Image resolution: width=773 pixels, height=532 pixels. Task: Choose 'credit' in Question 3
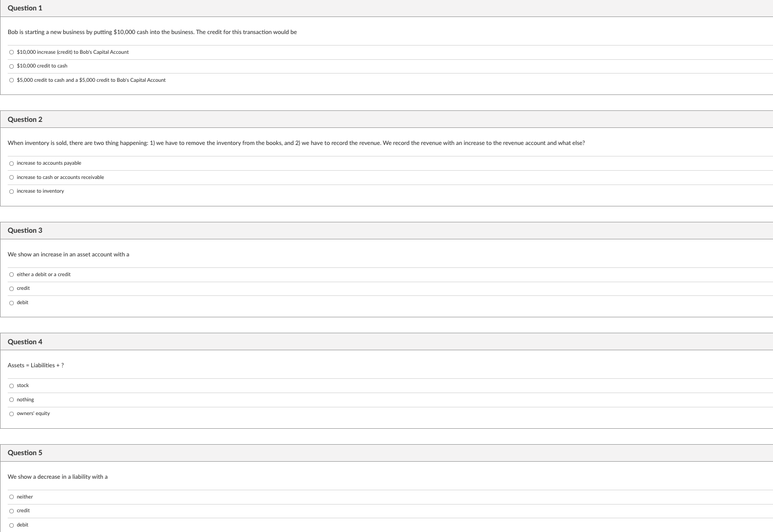tap(12, 288)
